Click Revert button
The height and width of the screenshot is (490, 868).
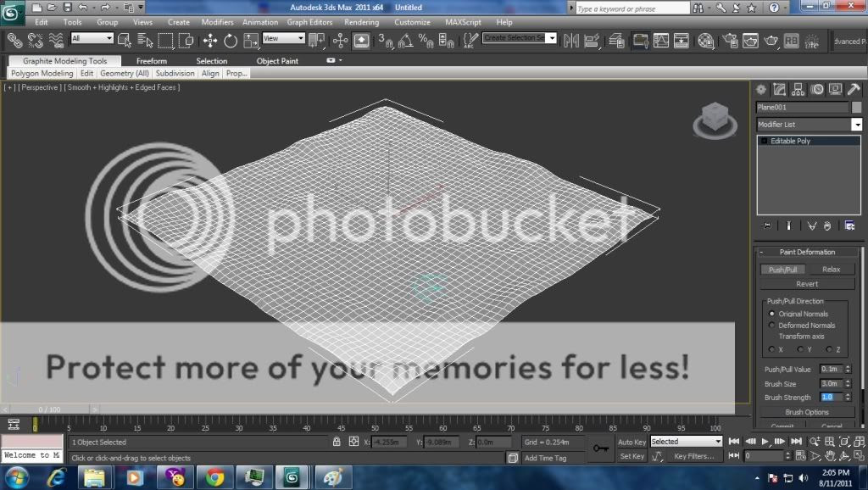tap(807, 284)
